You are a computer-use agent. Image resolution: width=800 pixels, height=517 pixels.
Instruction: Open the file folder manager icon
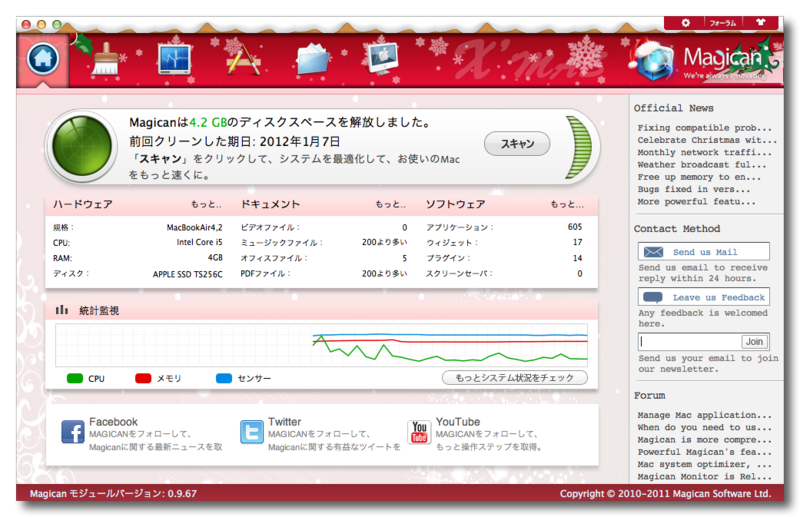pyautogui.click(x=312, y=60)
